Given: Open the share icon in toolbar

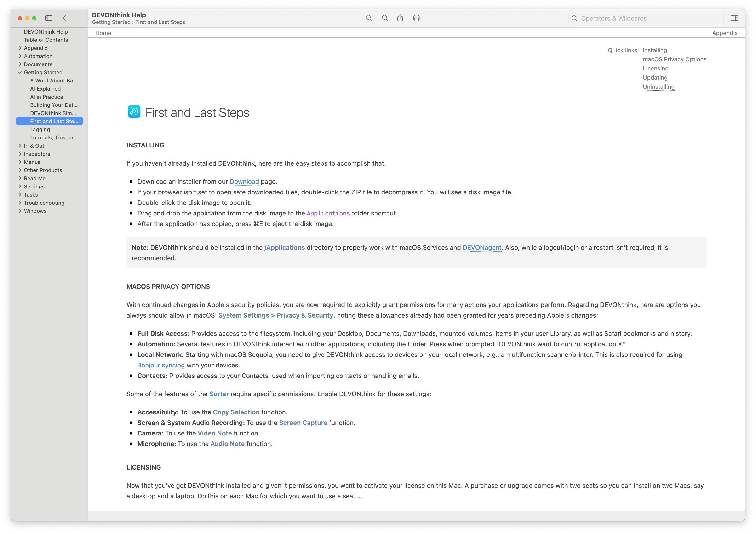Looking at the screenshot, I should (400, 18).
